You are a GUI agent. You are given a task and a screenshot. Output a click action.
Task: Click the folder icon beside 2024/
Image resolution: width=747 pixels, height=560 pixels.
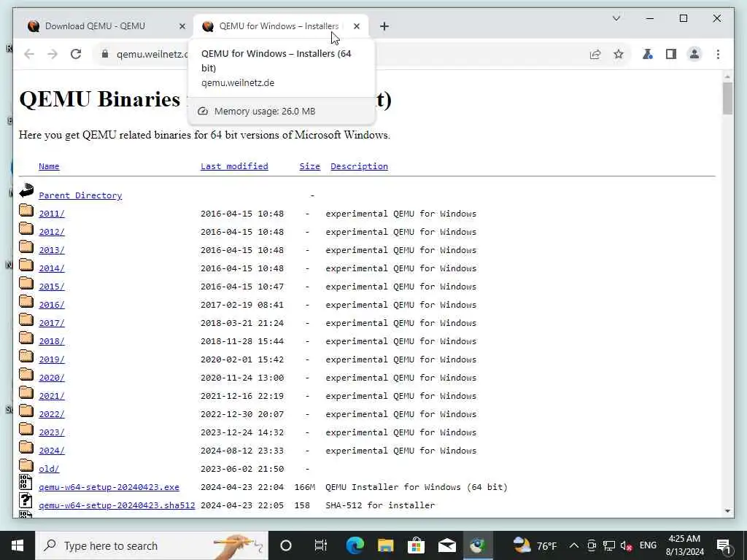click(26, 447)
